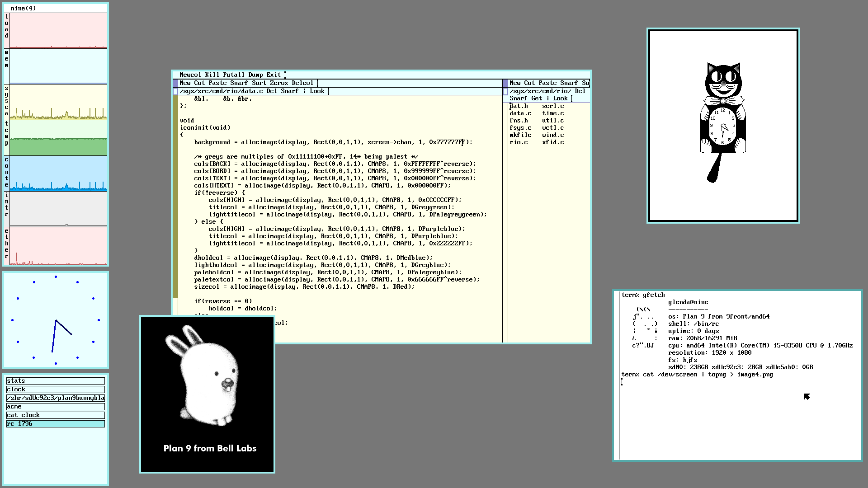Click Get in the rio directory tag
The height and width of the screenshot is (488, 868).
click(536, 99)
